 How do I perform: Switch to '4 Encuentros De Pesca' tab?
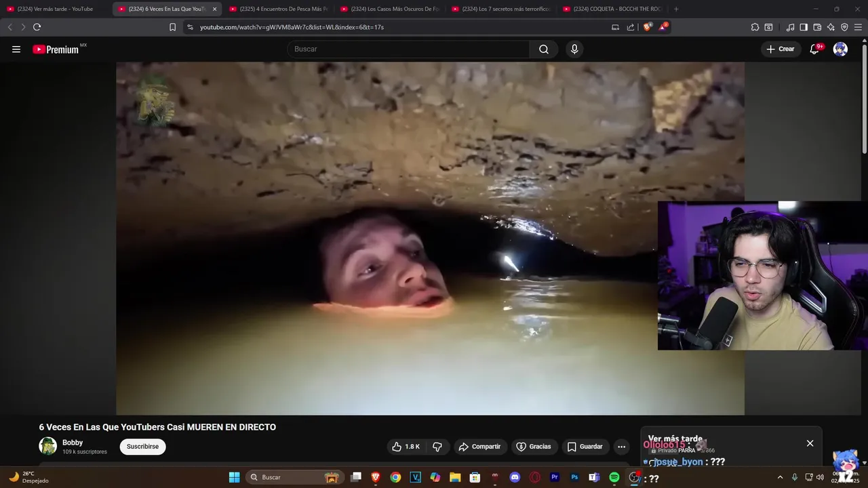coord(278,9)
